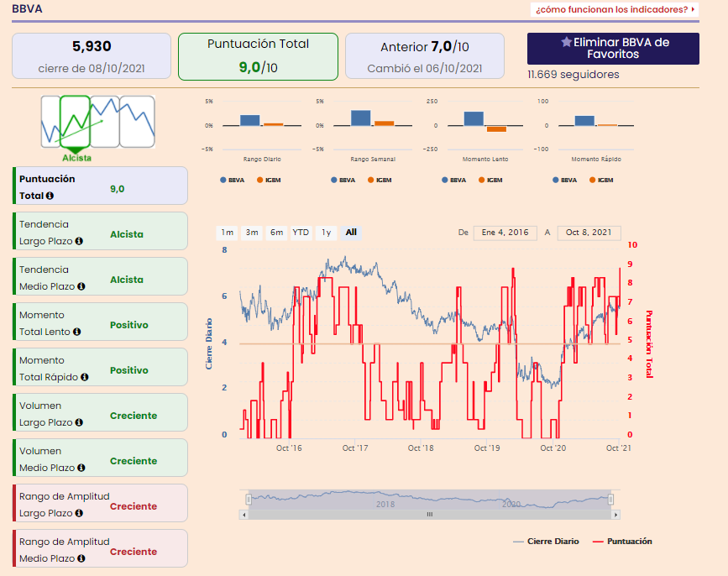This screenshot has width=728, height=576.
Task: Click star icon in Eliminar de Favoritos button
Action: (566, 42)
